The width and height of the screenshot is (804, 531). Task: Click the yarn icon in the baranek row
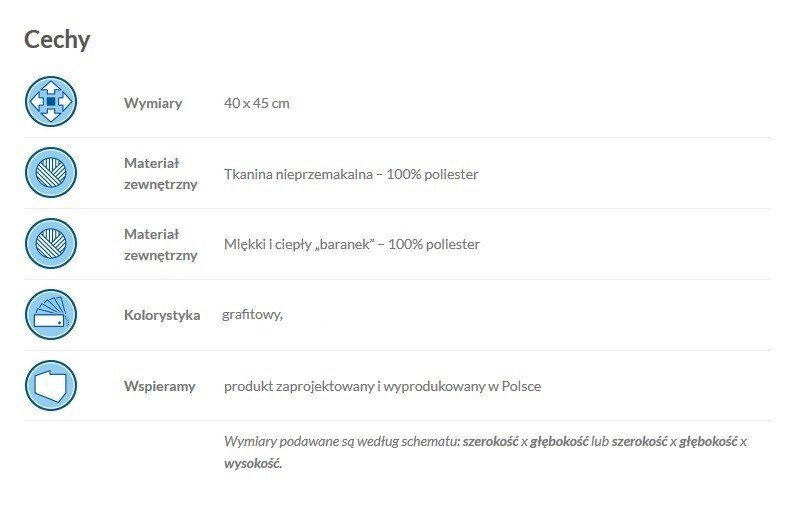[x=50, y=244]
